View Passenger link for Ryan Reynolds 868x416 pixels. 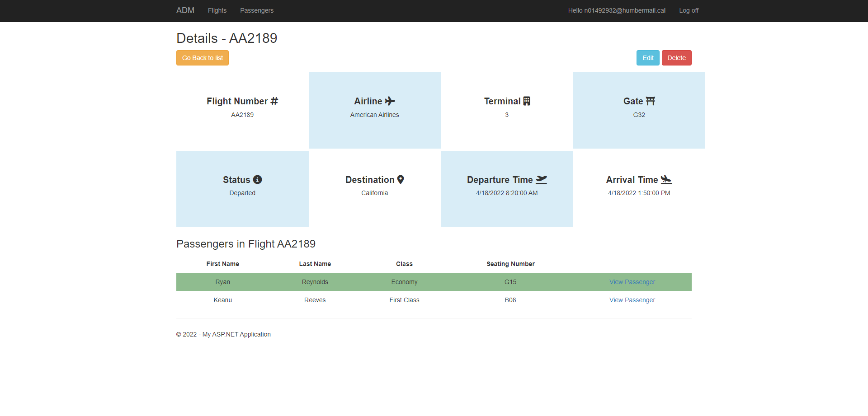click(x=632, y=282)
